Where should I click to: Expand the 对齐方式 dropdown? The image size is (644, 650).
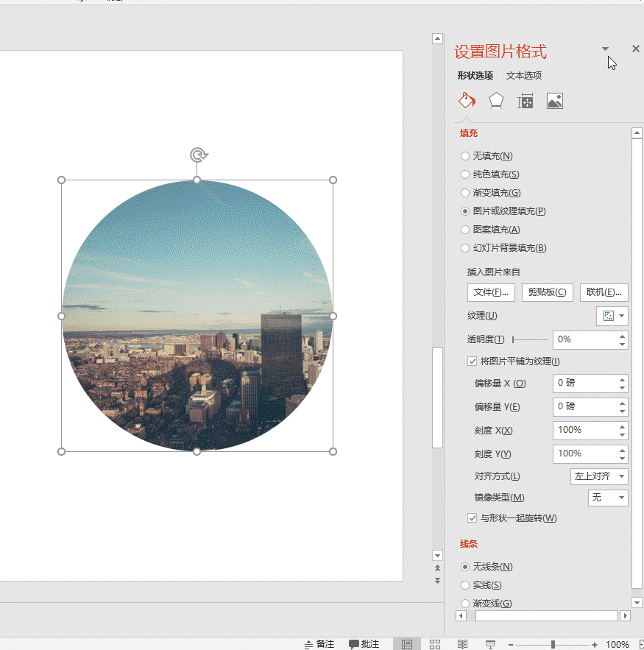[x=599, y=476]
